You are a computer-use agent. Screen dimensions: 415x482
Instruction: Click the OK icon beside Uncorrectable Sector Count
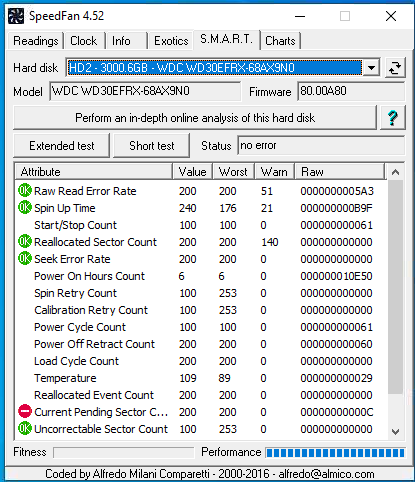pyautogui.click(x=25, y=428)
